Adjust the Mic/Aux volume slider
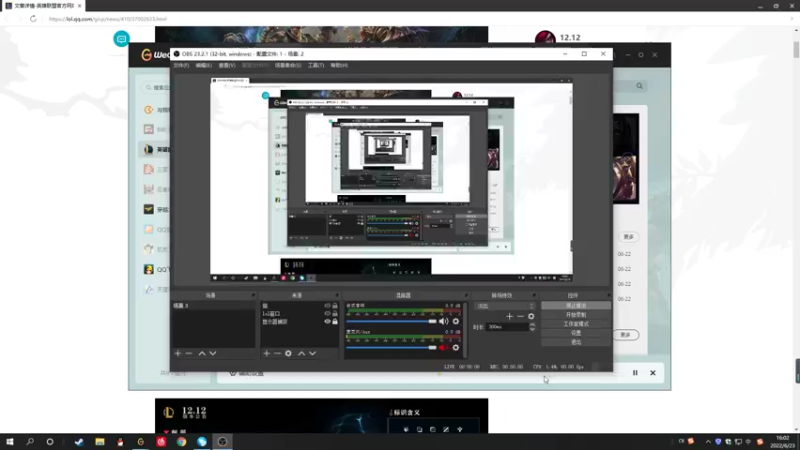The height and width of the screenshot is (450, 800). click(x=391, y=347)
